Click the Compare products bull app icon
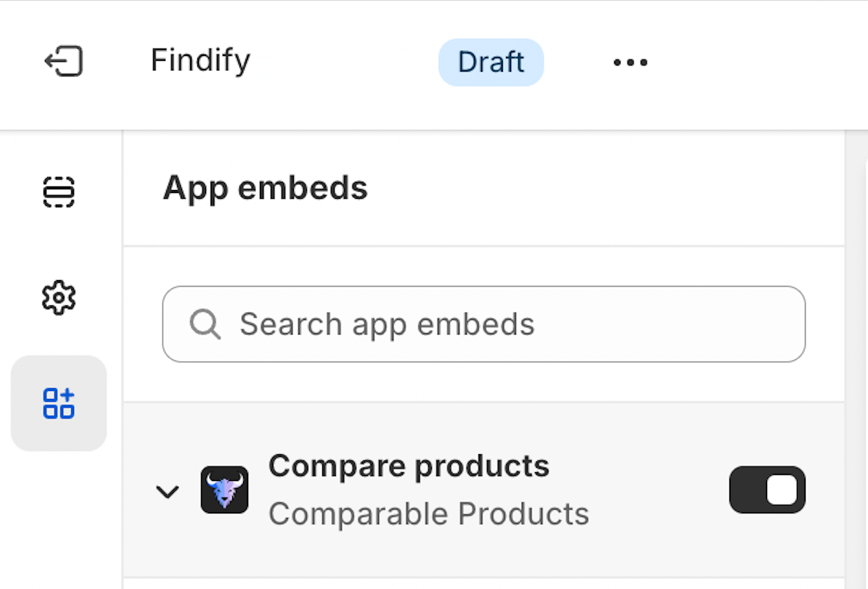The width and height of the screenshot is (868, 589). tap(224, 490)
